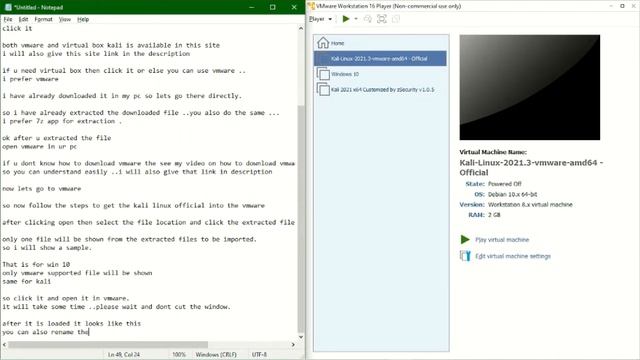Click the Windows 10 VM icon
The height and width of the screenshot is (360, 640).
[x=323, y=74]
